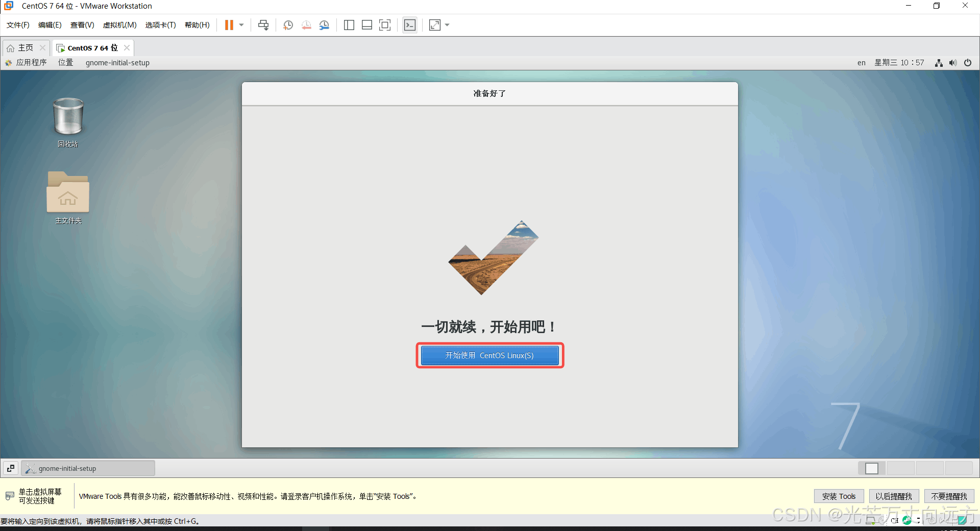Click the en input language indicator

(x=862, y=63)
